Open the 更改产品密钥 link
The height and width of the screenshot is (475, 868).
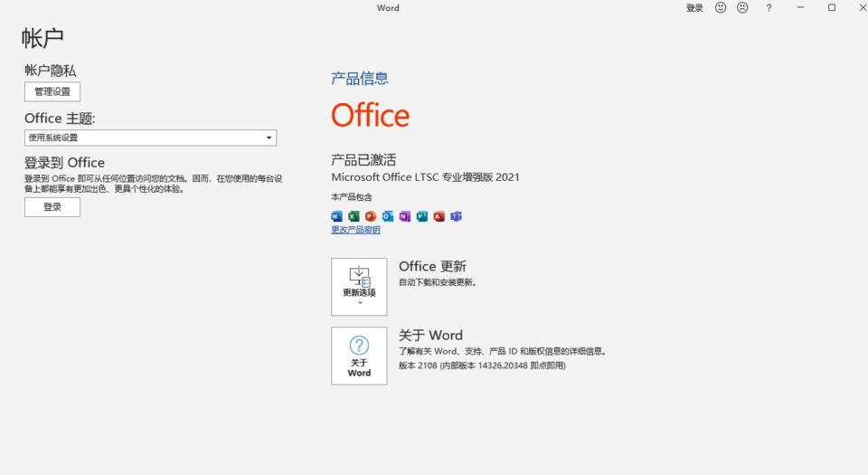click(x=356, y=230)
